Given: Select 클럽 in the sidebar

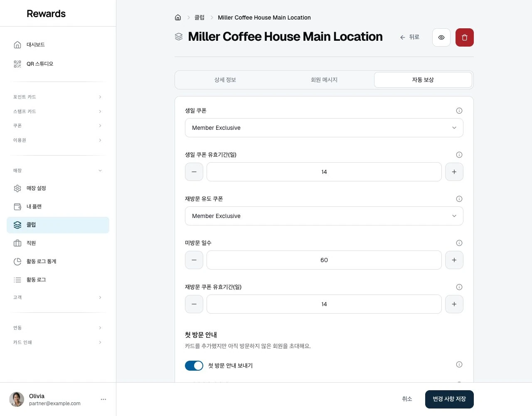Looking at the screenshot, I should [x=58, y=225].
